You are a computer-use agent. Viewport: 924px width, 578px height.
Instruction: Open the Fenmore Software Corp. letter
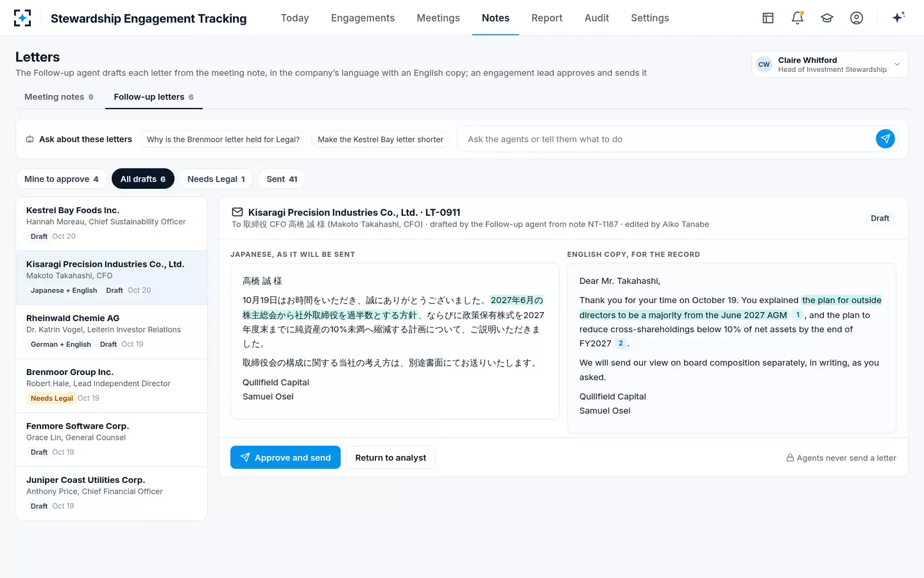click(x=112, y=439)
